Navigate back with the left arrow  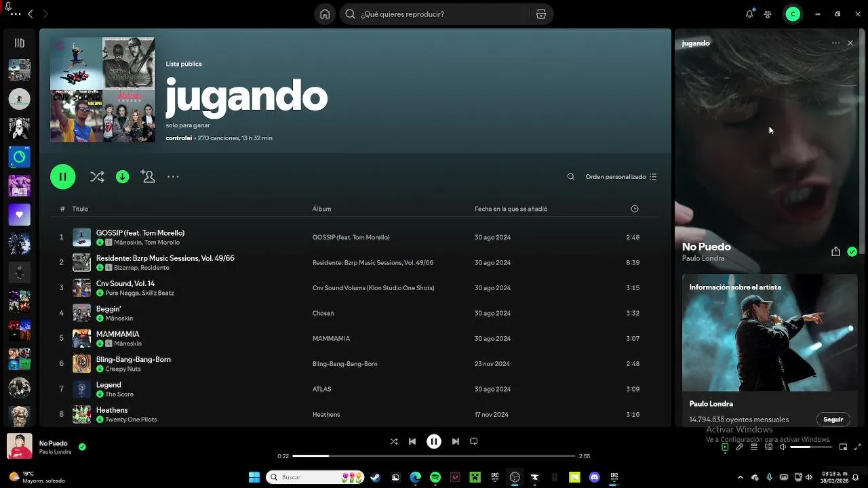point(31,14)
